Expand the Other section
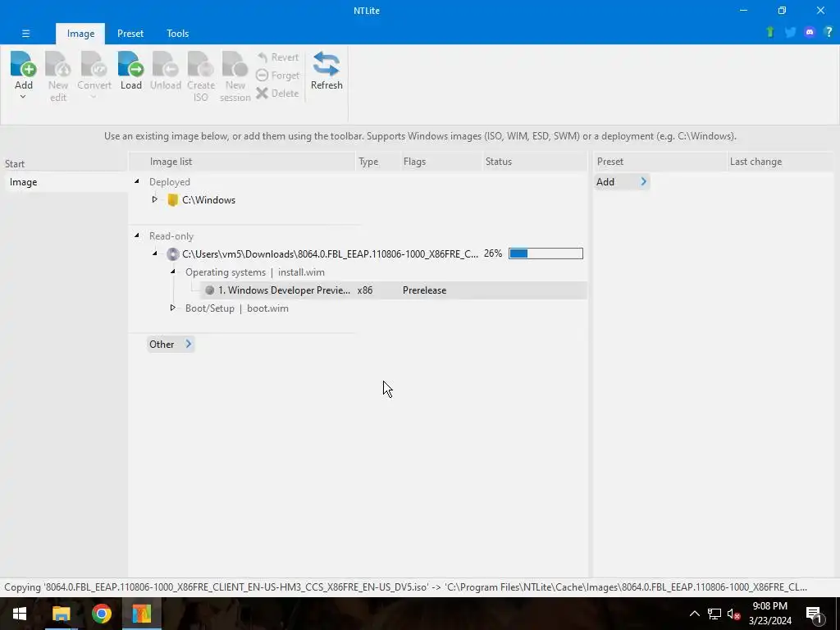Image resolution: width=840 pixels, height=630 pixels. pos(171,344)
